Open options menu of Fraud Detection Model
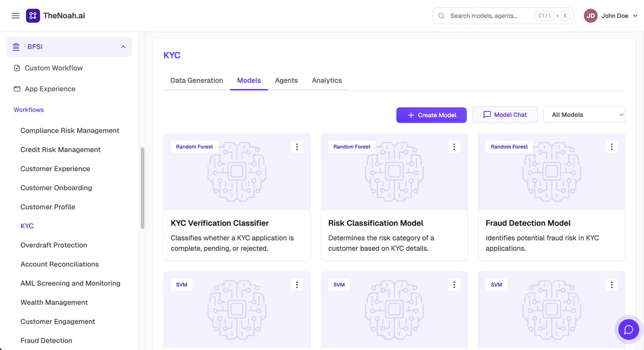Viewport: 644px width, 350px height. [612, 146]
